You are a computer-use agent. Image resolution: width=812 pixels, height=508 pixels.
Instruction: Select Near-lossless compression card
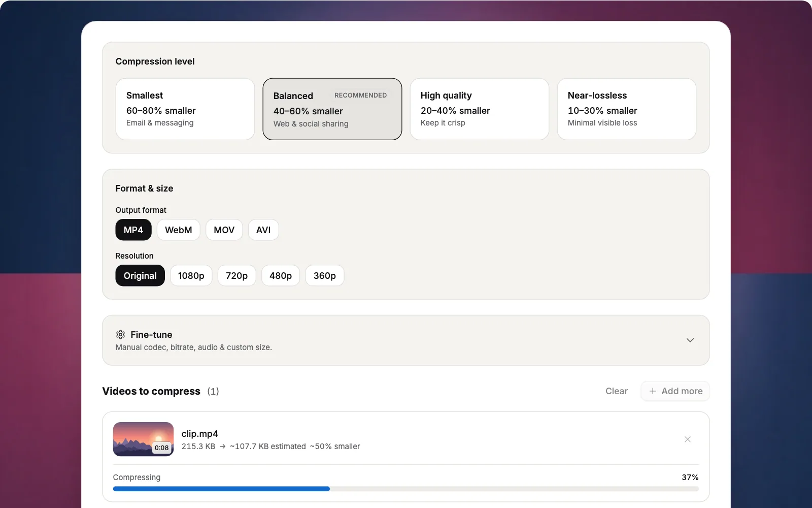coord(627,109)
